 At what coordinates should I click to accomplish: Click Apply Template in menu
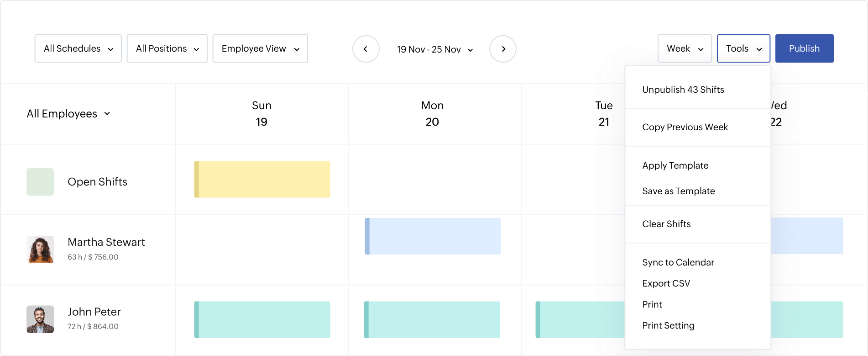pos(675,165)
